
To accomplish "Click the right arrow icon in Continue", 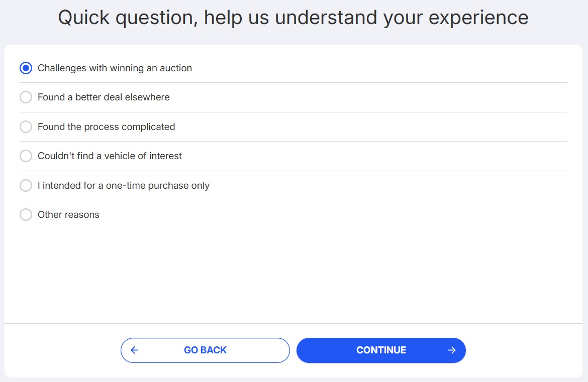I will [452, 350].
